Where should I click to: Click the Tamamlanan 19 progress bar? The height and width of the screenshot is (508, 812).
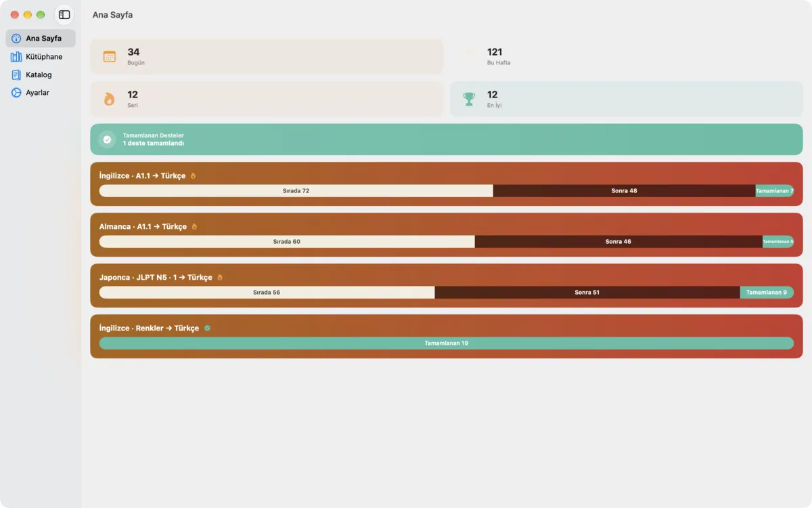click(x=447, y=343)
